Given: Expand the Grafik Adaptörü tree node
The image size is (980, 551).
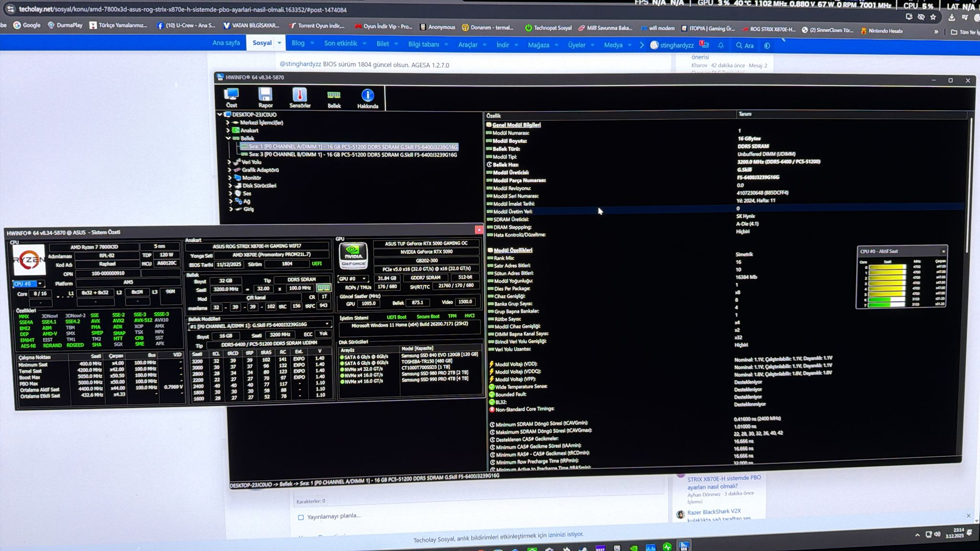Looking at the screenshot, I should (229, 170).
